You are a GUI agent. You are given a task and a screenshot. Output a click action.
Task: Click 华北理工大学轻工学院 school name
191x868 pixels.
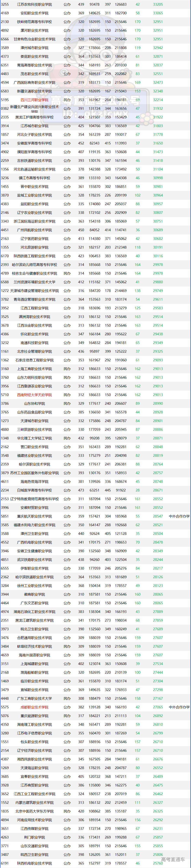tap(35, 438)
